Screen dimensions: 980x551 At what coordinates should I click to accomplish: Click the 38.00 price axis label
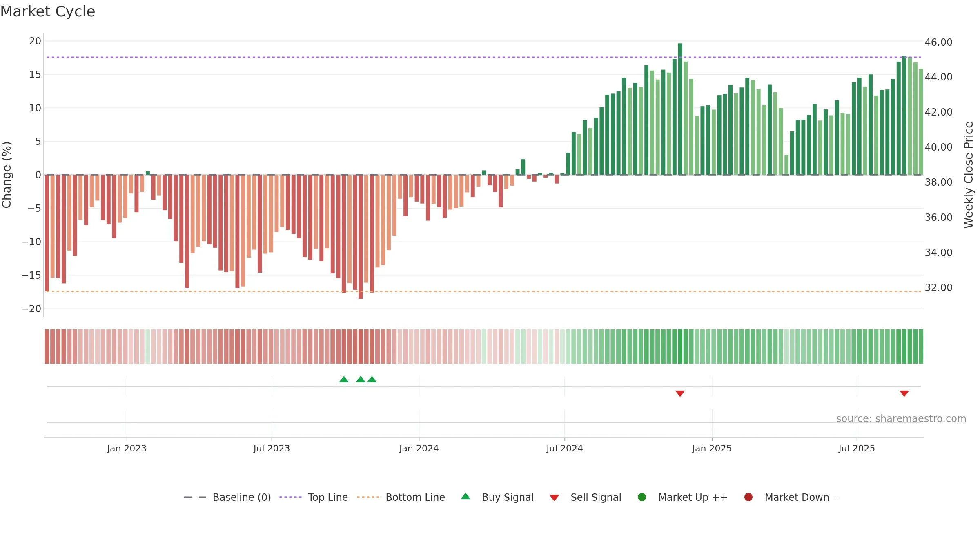coord(938,182)
